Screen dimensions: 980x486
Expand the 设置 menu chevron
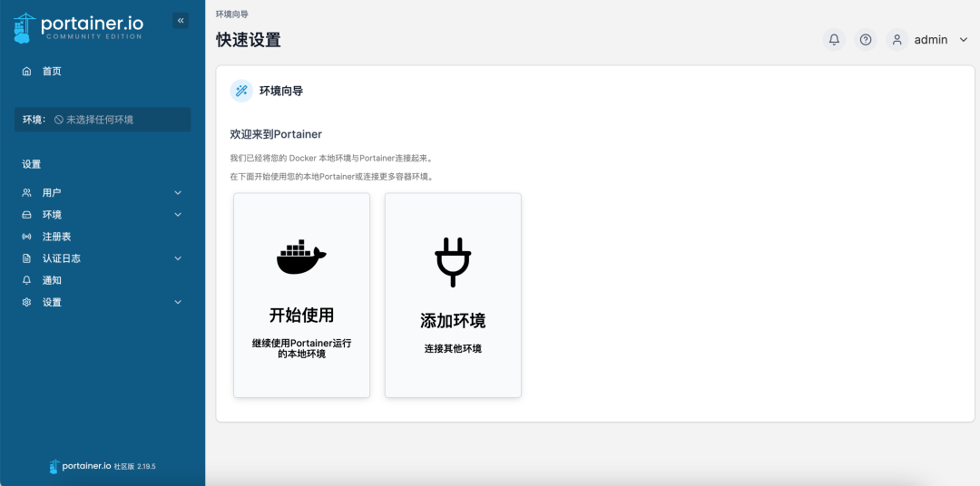[178, 302]
